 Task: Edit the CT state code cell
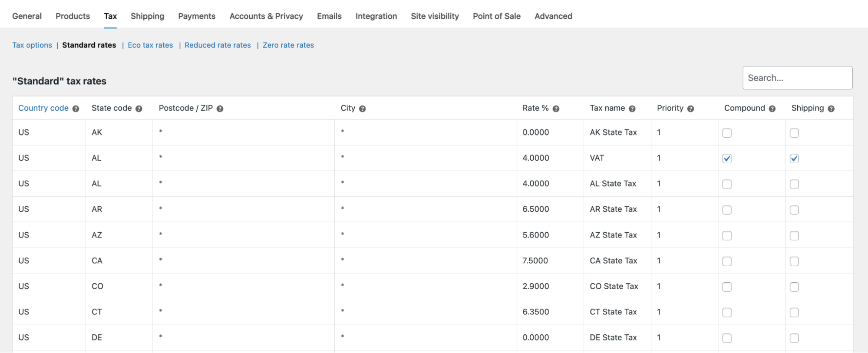click(x=119, y=312)
